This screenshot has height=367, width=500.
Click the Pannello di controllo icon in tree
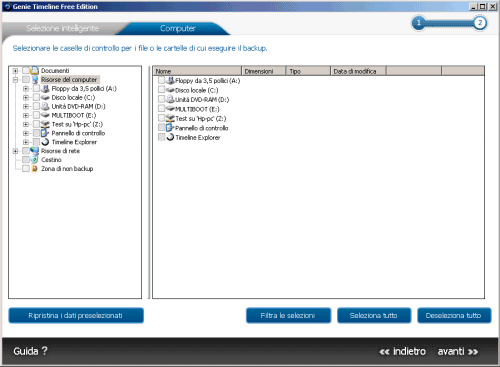click(x=45, y=133)
